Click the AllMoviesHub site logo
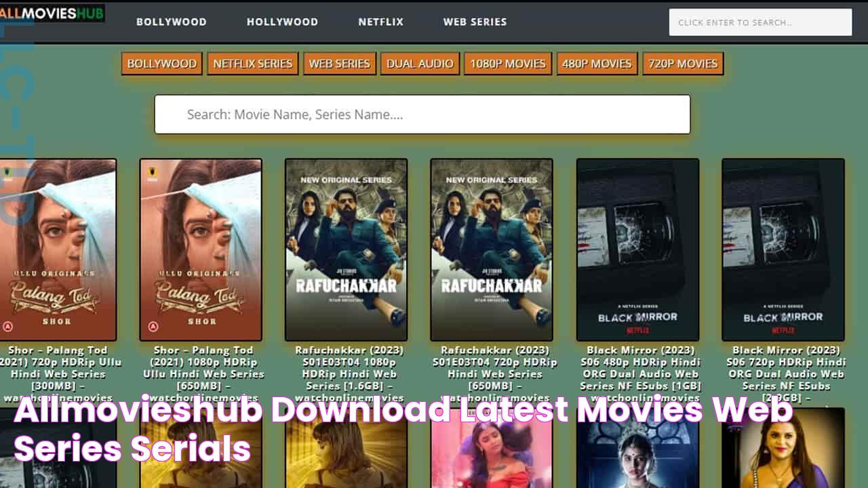 (52, 13)
